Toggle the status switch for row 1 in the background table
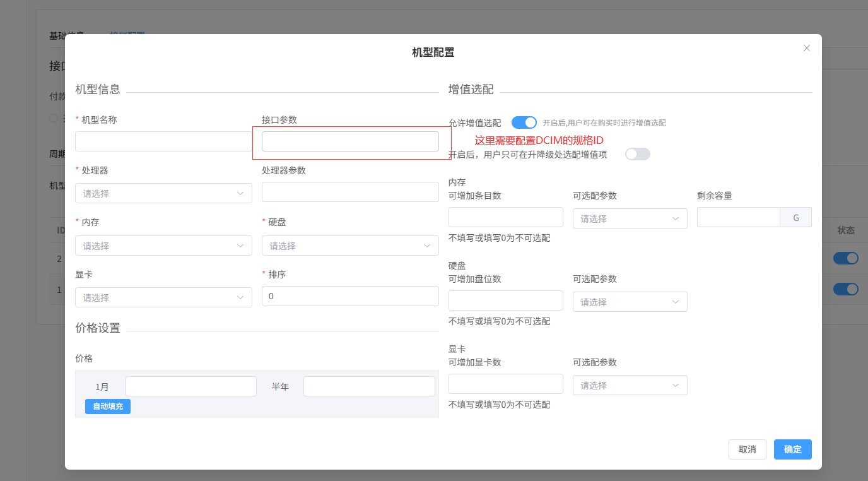Screen dimensions: 868x481 (x=846, y=289)
